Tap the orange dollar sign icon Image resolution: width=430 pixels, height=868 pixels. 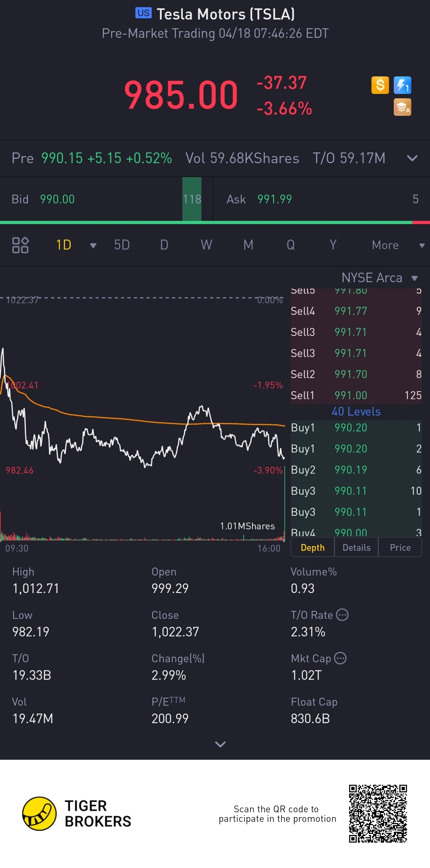click(x=380, y=85)
